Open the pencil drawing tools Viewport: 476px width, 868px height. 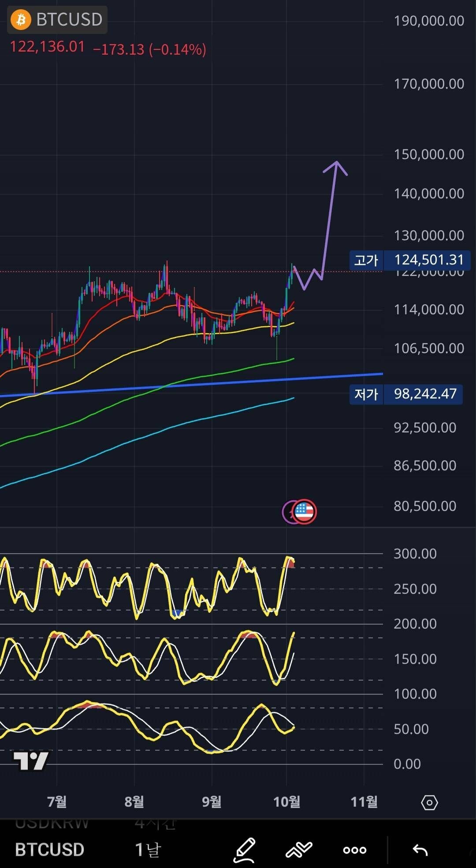(x=244, y=849)
